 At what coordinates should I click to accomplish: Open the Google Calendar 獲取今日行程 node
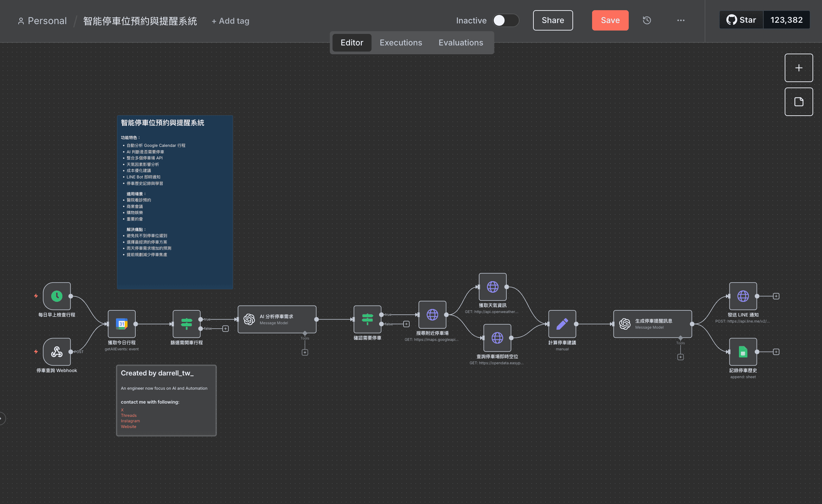tap(122, 324)
